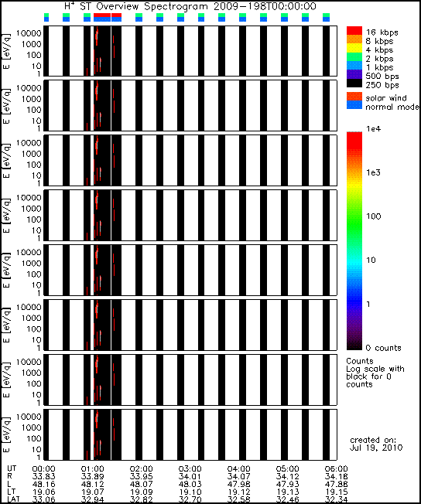
Task: Click the "normal mode" legend label
Action: (x=392, y=107)
